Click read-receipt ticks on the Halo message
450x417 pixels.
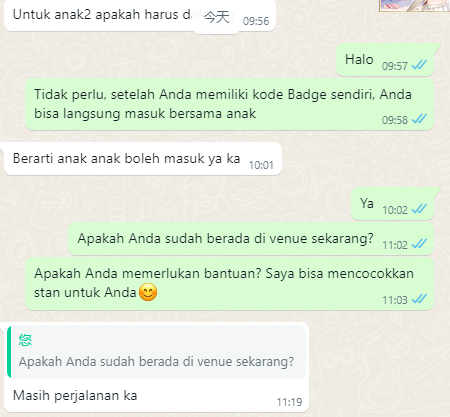[x=419, y=65]
